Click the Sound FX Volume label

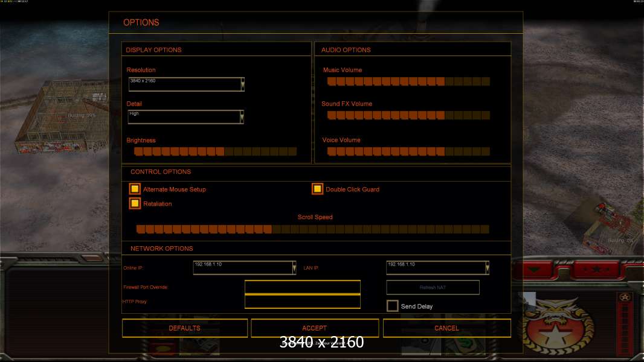[347, 104]
